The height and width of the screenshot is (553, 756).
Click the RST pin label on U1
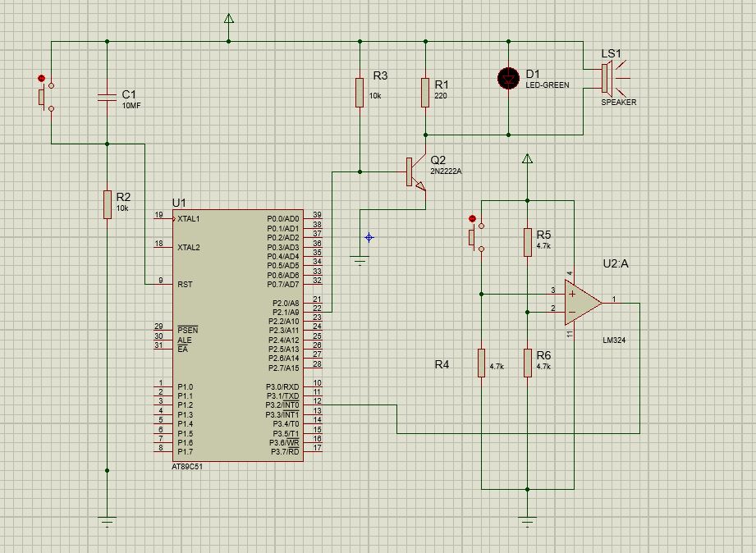pyautogui.click(x=185, y=284)
